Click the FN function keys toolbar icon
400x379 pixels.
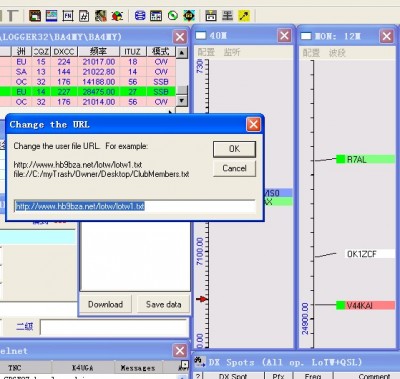click(68, 16)
